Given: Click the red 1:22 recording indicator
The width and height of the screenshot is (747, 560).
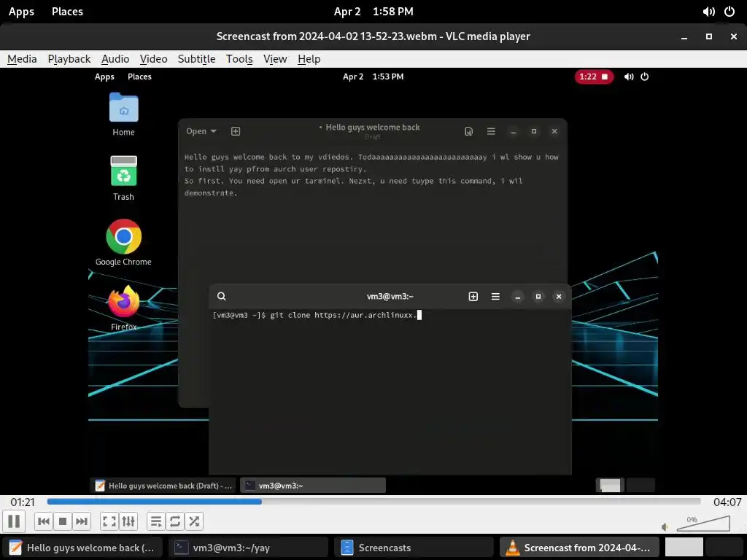Looking at the screenshot, I should [x=594, y=77].
